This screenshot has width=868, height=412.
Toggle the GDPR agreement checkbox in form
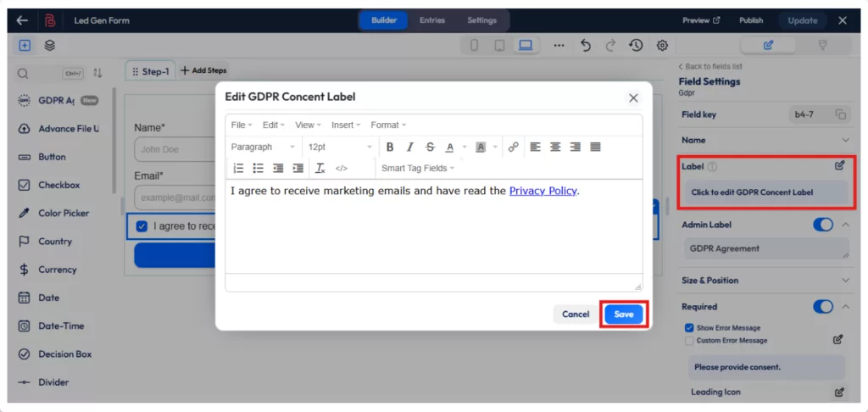(x=142, y=226)
